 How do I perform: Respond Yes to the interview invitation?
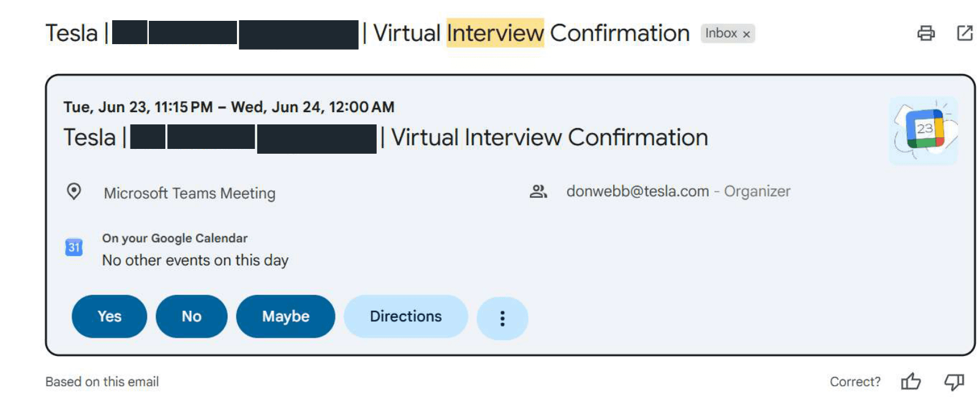tap(110, 316)
